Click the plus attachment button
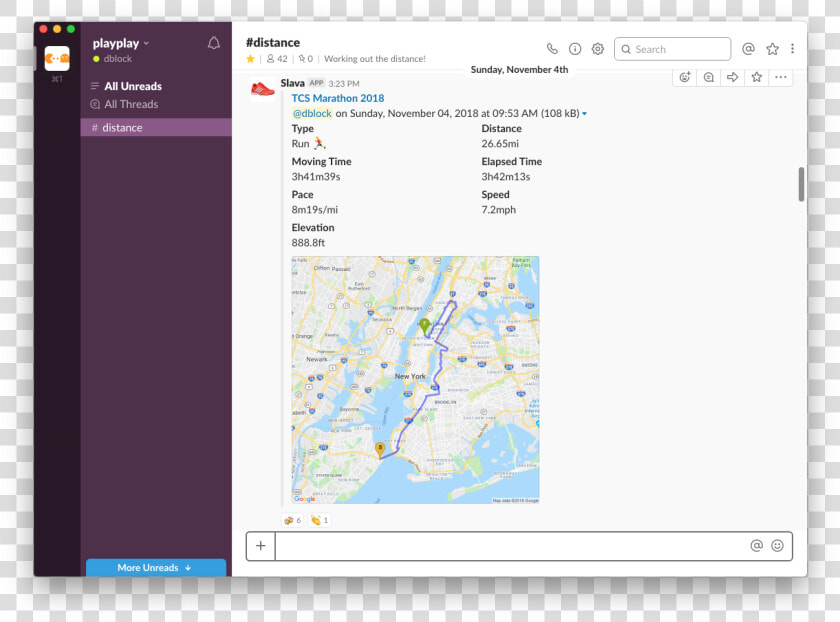The height and width of the screenshot is (622, 840). coord(260,546)
